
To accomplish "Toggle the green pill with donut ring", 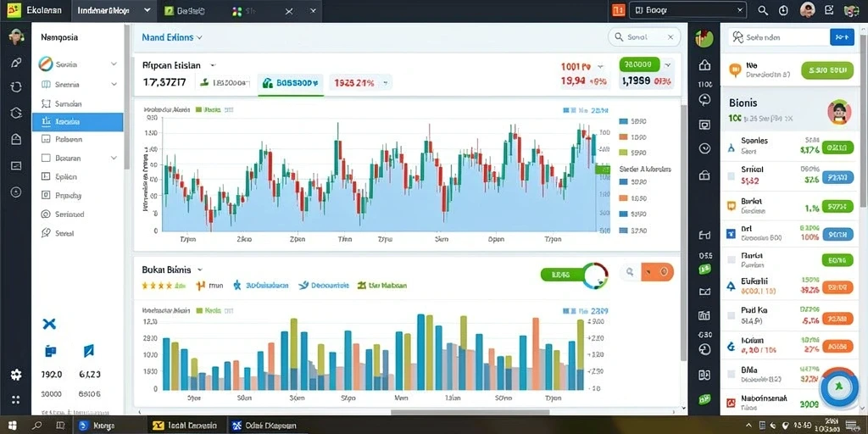I will pos(574,274).
